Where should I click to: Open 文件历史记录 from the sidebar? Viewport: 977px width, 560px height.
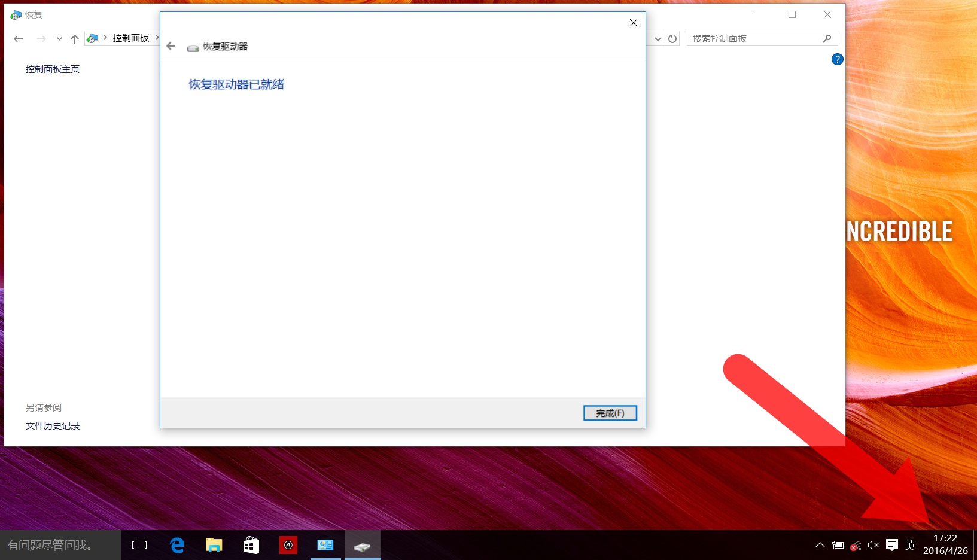pos(52,425)
